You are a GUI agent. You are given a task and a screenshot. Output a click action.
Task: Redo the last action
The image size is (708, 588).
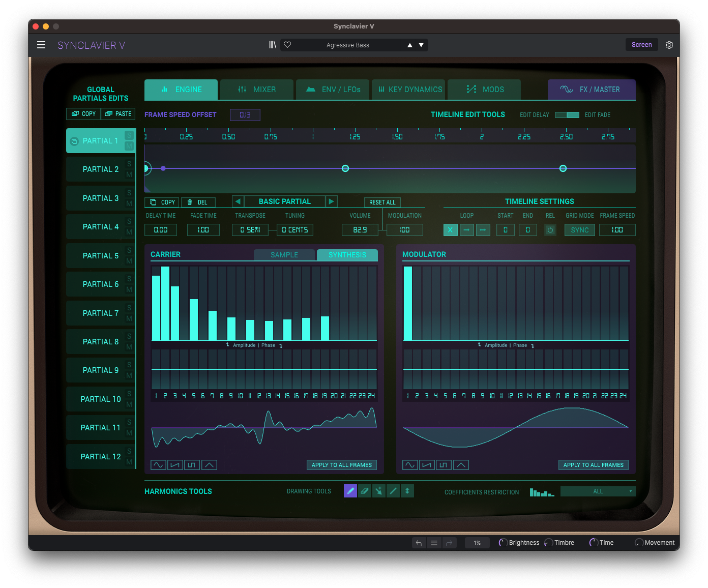point(449,543)
